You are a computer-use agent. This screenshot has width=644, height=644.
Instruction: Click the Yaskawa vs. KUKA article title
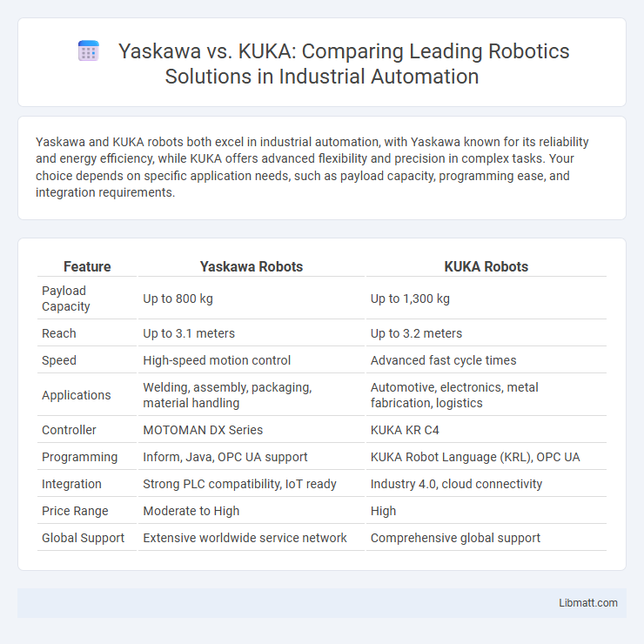(344, 64)
